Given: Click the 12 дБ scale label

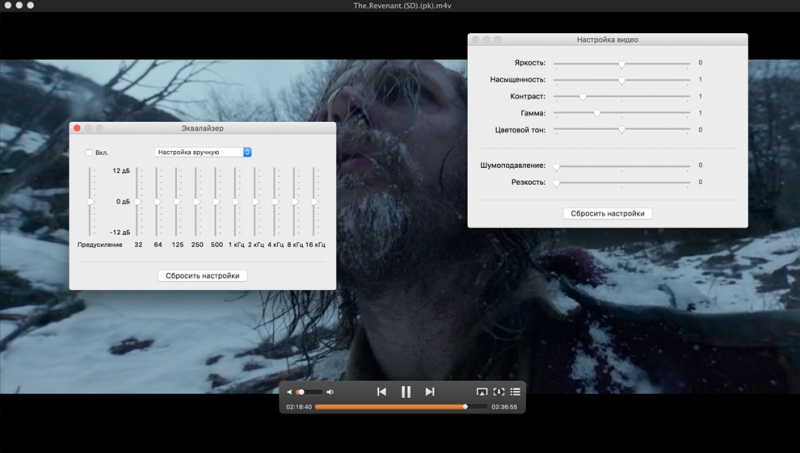Looking at the screenshot, I should [121, 171].
